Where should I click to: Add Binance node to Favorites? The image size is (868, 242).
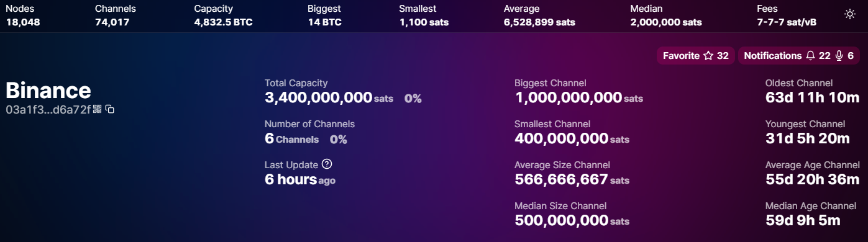click(x=696, y=56)
